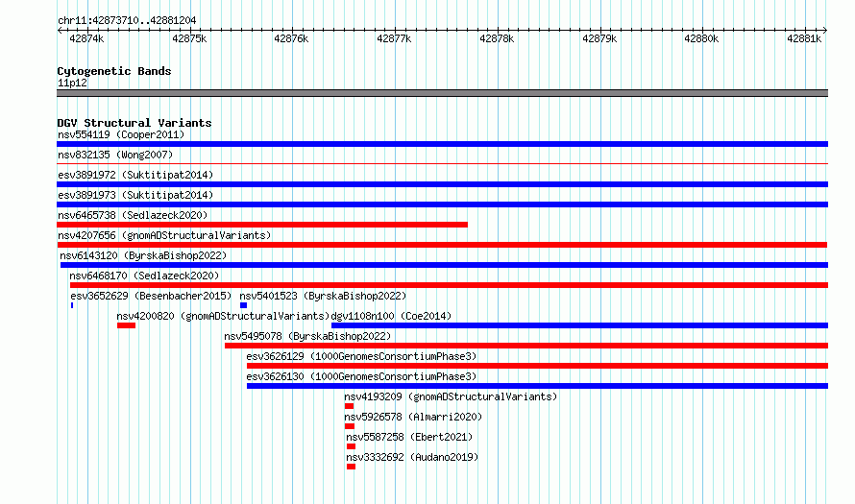The image size is (855, 504).
Task: Click the 42875k ruler tick label
Action: tap(189, 38)
